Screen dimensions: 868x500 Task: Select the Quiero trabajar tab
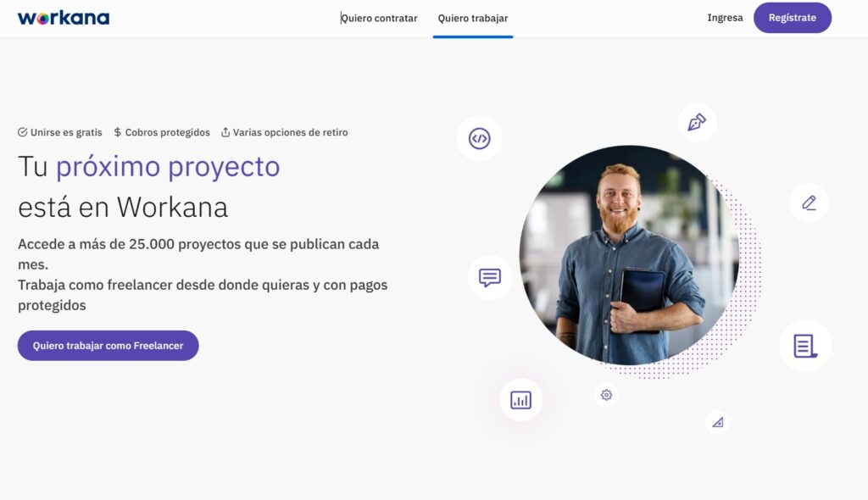click(x=473, y=19)
